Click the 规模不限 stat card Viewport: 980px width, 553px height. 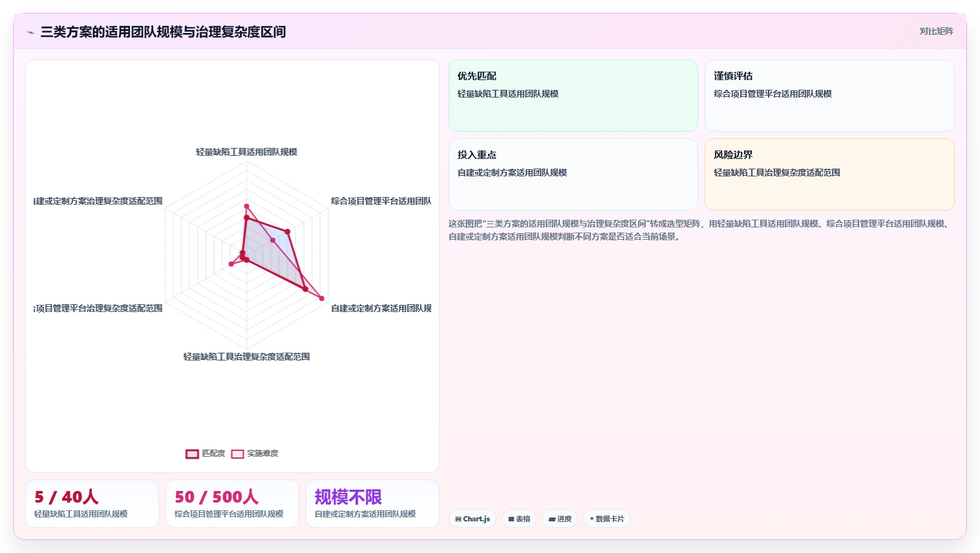click(372, 503)
